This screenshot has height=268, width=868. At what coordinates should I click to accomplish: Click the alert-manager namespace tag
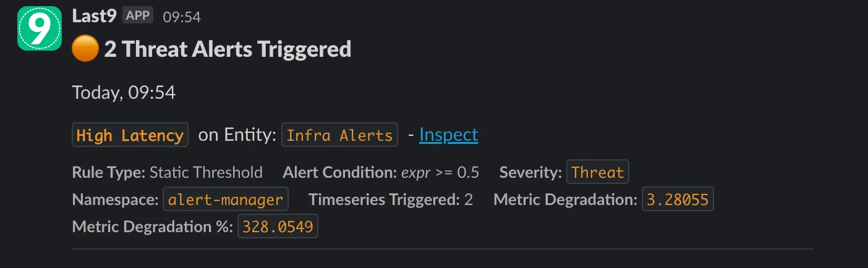(x=226, y=199)
